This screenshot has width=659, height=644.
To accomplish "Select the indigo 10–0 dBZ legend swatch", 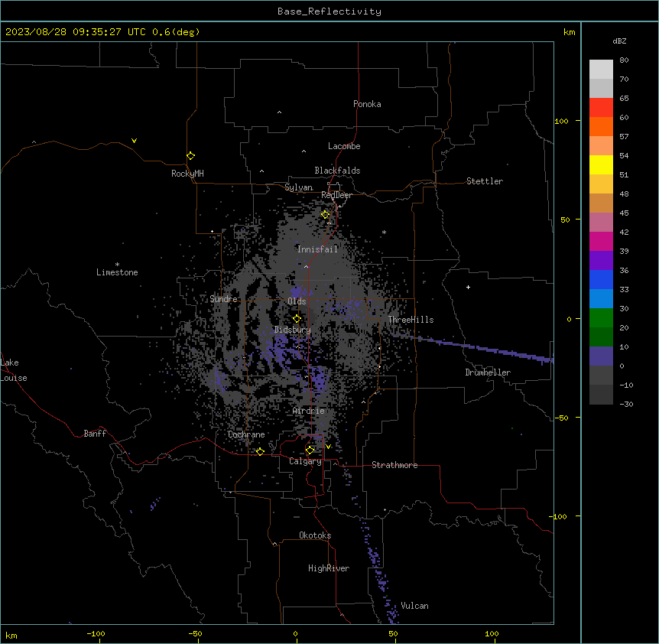I will tap(601, 356).
